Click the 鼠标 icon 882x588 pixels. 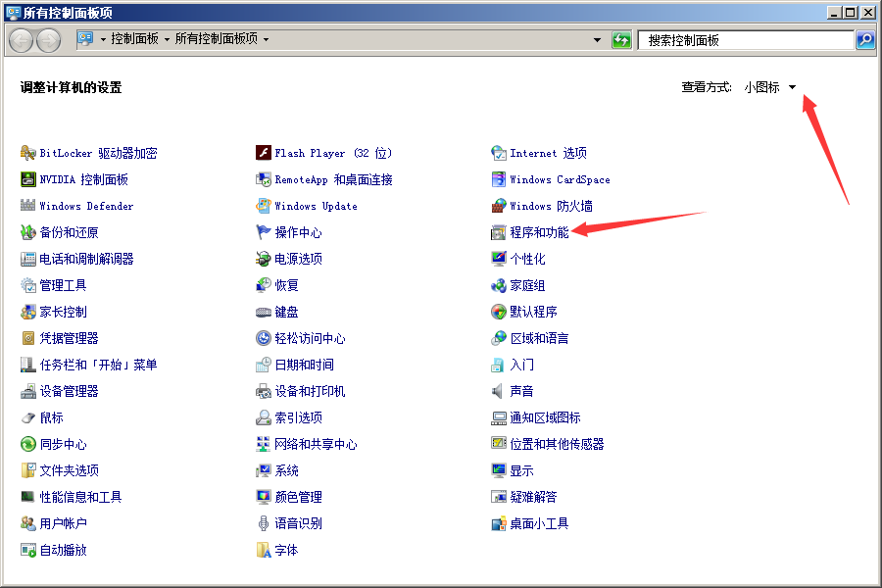click(28, 416)
